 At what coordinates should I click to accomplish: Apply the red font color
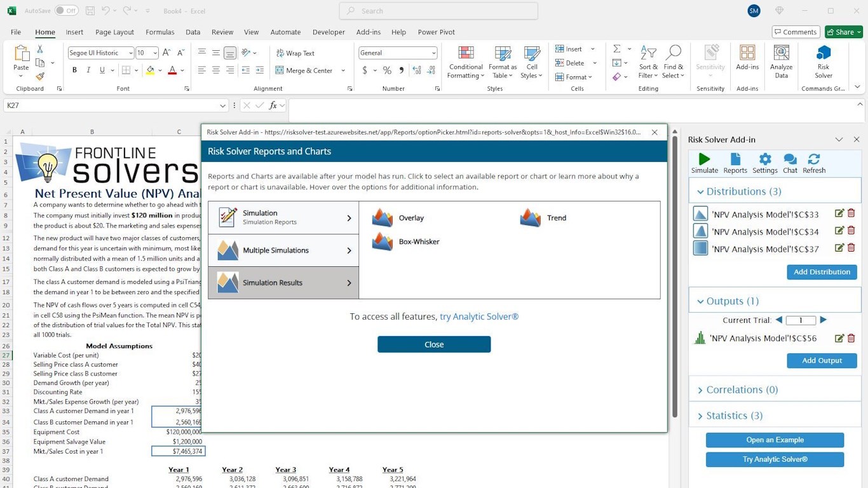tap(172, 71)
